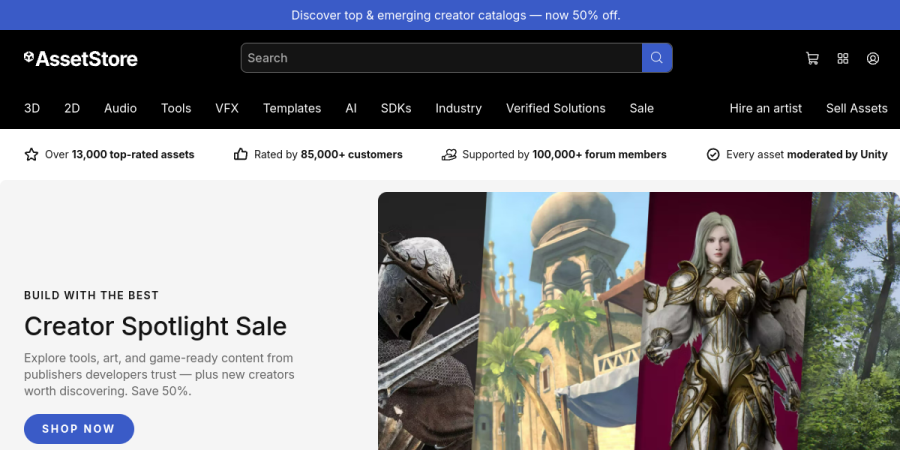Viewport: 900px width, 450px height.
Task: Click the 100,000+ forum members text
Action: 599,154
